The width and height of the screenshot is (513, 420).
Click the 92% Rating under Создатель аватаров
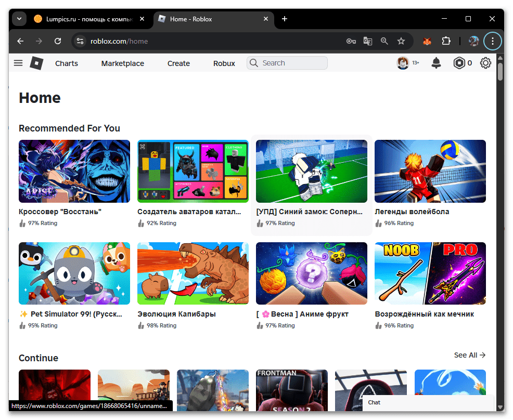157,223
